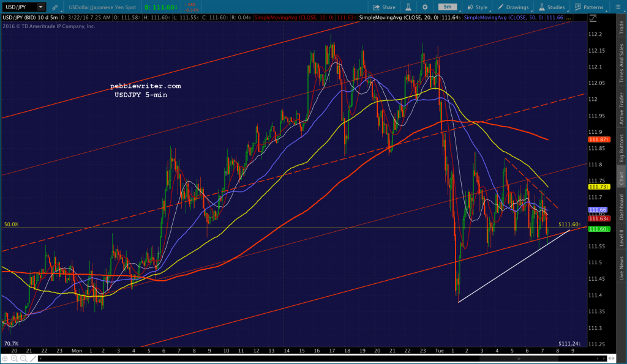Image resolution: width=627 pixels, height=364 pixels.
Task: Click the crosshair pan icon at bottom left
Action: click(5, 358)
